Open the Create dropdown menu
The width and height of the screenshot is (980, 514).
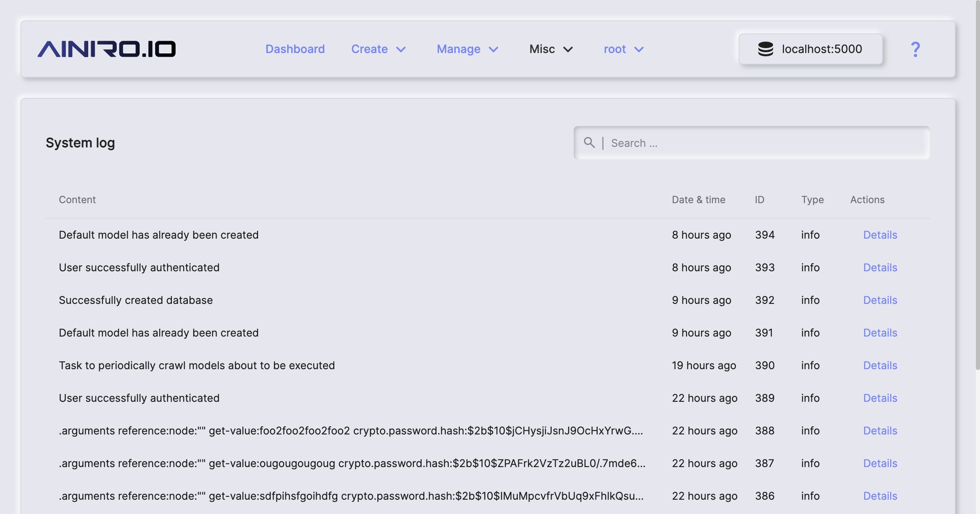click(x=378, y=49)
